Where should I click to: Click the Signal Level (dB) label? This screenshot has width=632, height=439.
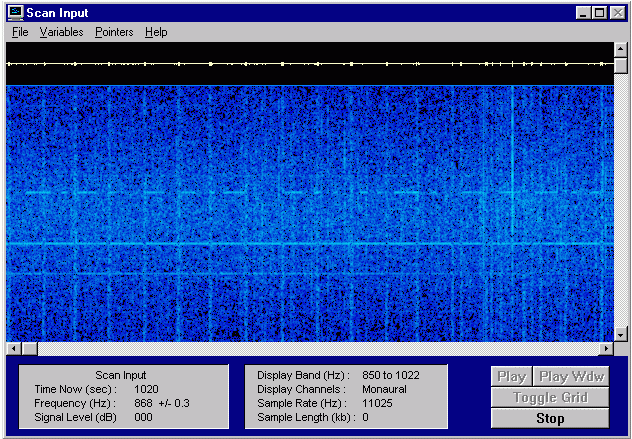[x=75, y=417]
